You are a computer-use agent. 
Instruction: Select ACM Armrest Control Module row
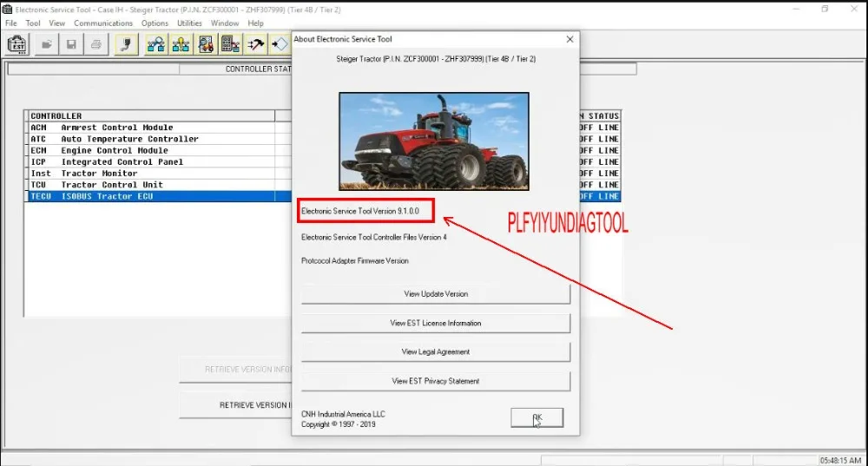[158, 128]
